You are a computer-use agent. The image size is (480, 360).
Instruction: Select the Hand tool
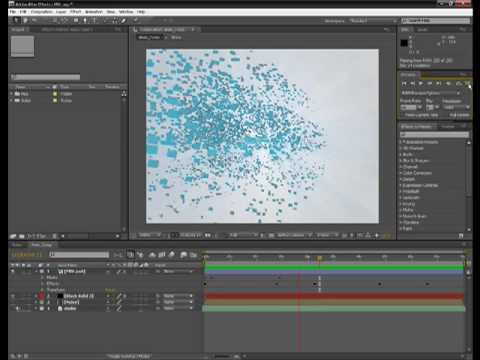pyautogui.click(x=25, y=21)
